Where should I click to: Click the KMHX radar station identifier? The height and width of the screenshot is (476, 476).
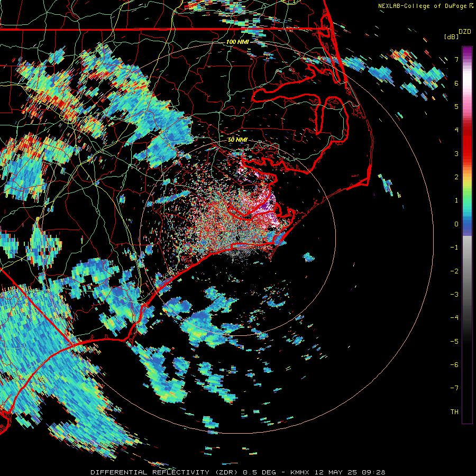tap(300, 472)
